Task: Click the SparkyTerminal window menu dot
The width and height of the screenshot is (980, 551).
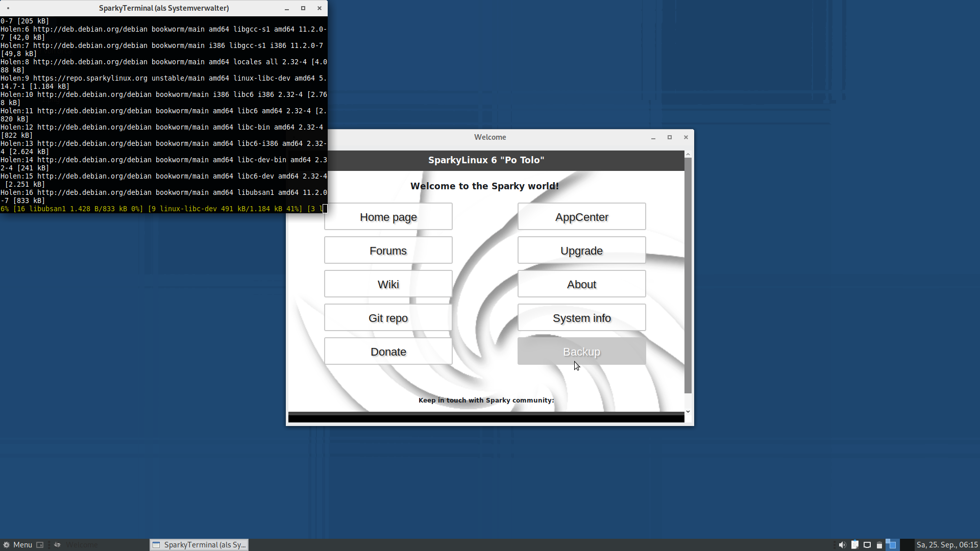Action: (x=8, y=8)
